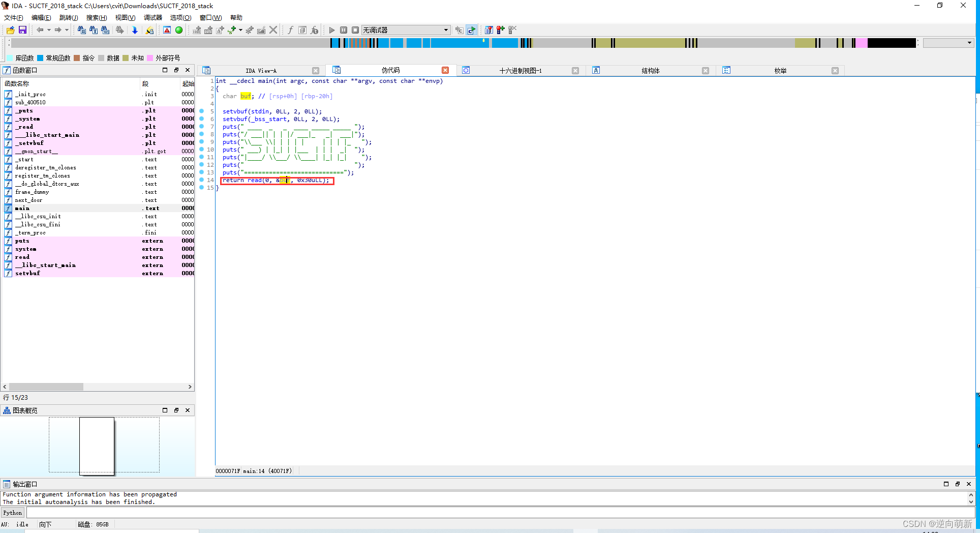This screenshot has height=533, width=980.
Task: Close the 伪代码 tab
Action: [x=445, y=71]
